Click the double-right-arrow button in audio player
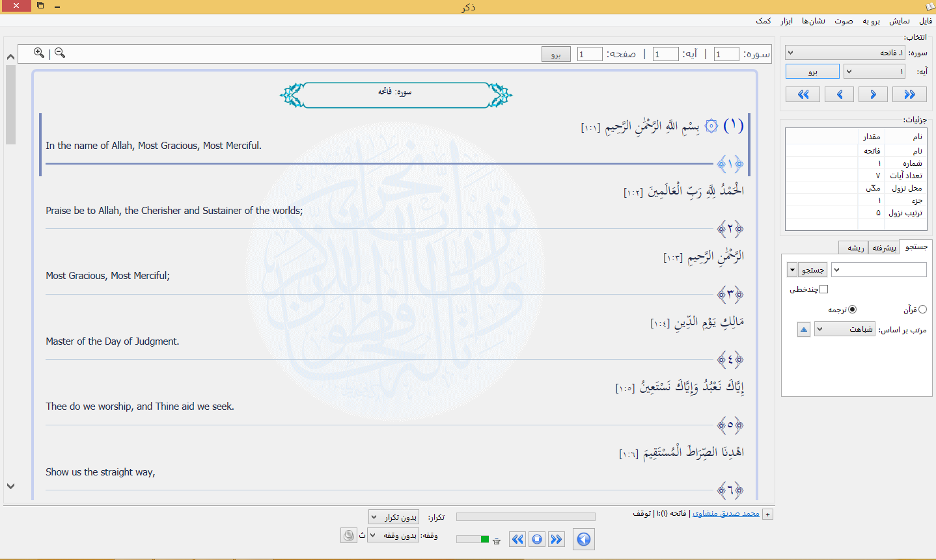936x560 pixels. (556, 539)
